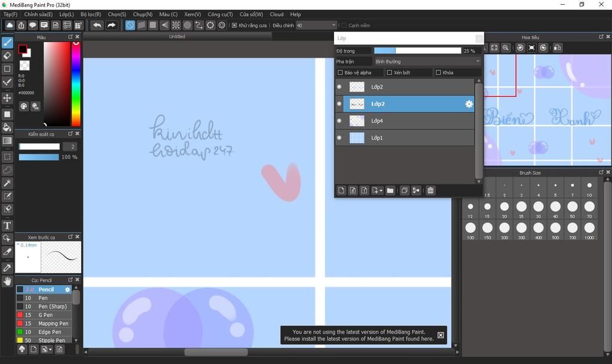Open the Điều chỉnh correction value dropdown

[316, 25]
